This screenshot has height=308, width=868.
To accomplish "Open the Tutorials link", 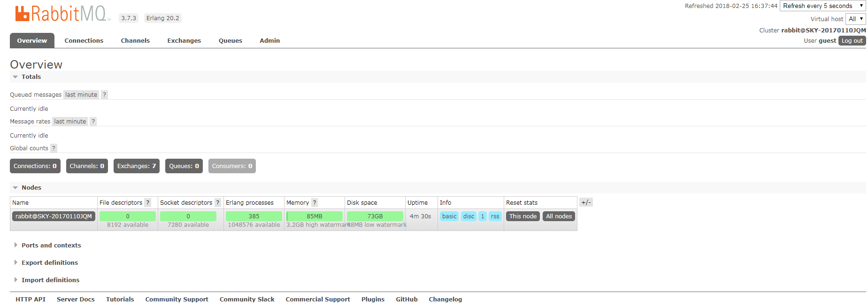I will (x=120, y=300).
